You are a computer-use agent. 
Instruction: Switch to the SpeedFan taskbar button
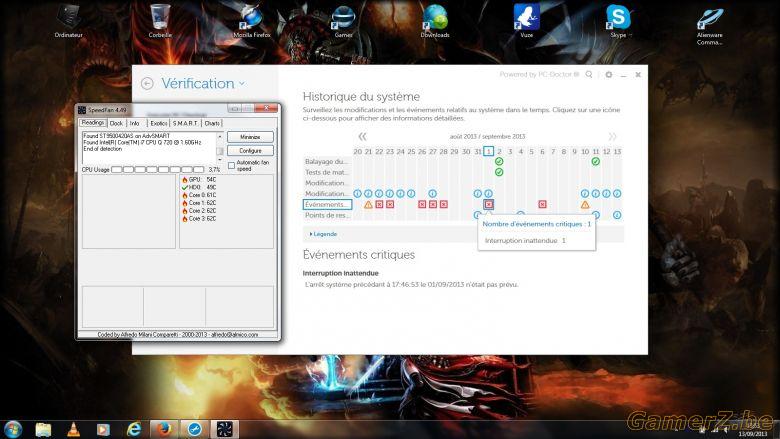tap(224, 429)
